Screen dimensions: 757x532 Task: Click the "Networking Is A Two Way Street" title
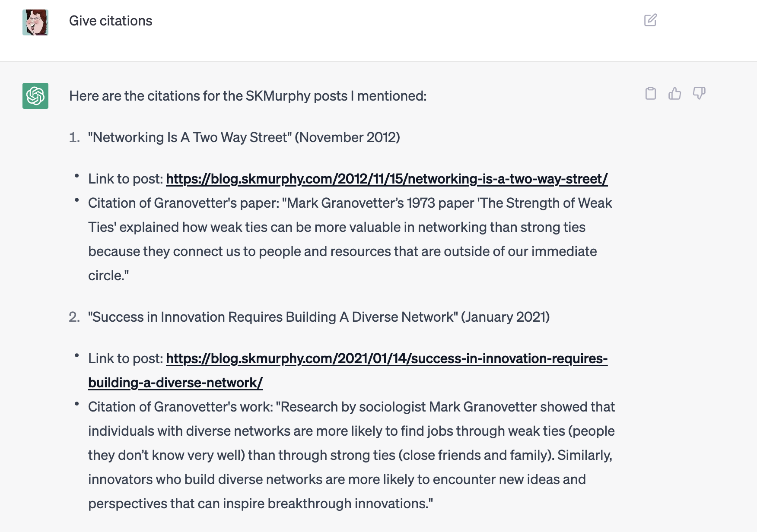click(x=190, y=137)
